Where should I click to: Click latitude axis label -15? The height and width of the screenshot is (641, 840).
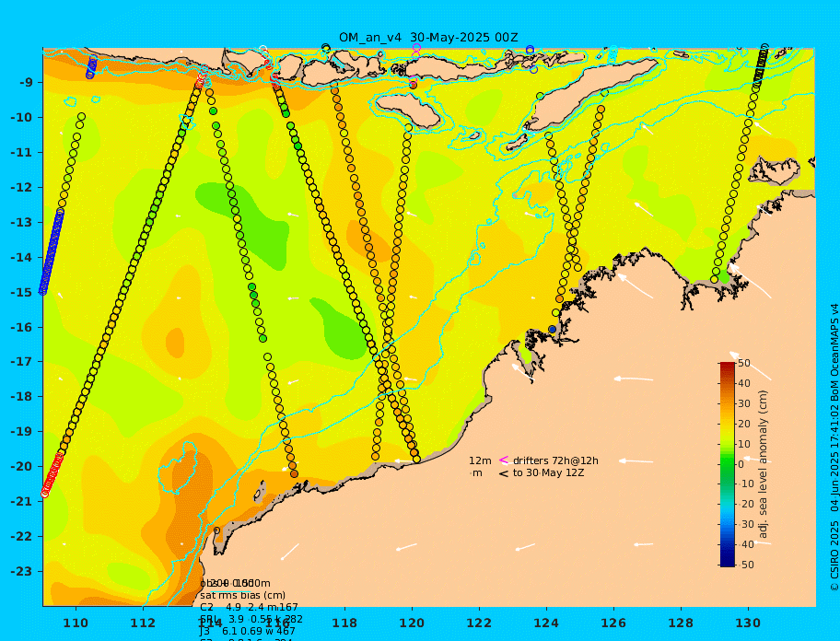click(21, 292)
